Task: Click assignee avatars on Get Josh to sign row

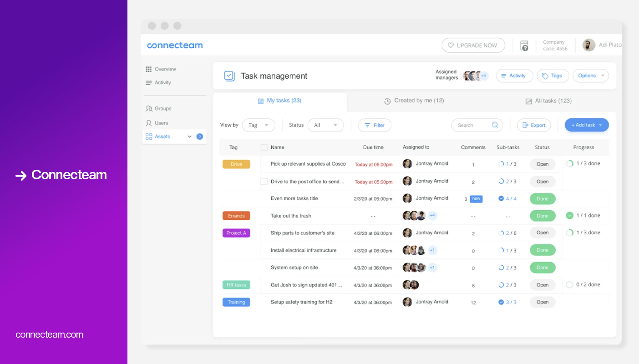Action: click(411, 285)
